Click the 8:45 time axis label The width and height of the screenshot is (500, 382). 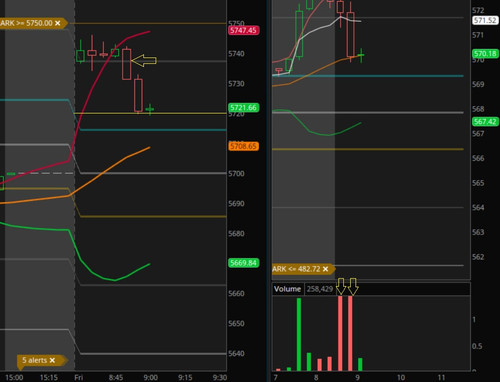tap(116, 377)
